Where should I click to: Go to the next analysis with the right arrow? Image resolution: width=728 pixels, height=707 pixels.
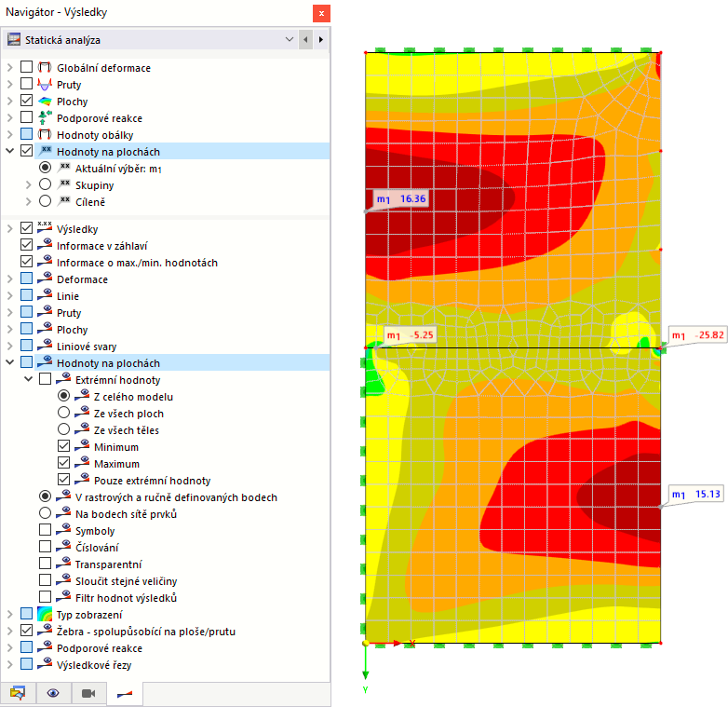pos(321,39)
